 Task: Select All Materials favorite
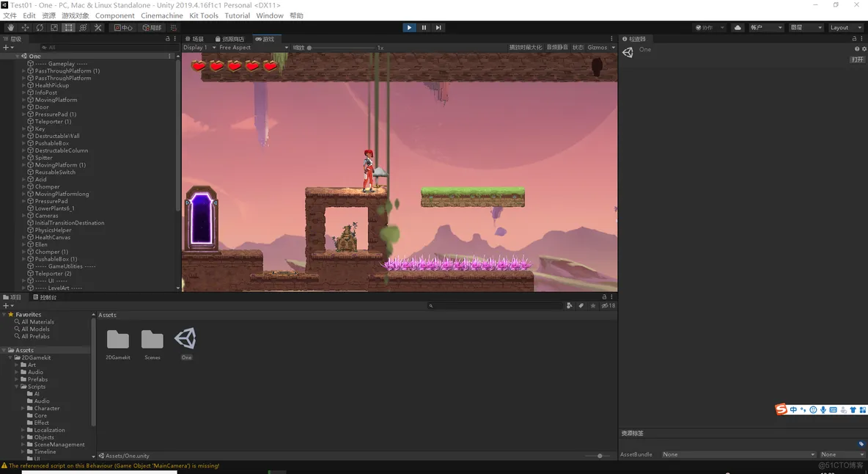pos(37,321)
